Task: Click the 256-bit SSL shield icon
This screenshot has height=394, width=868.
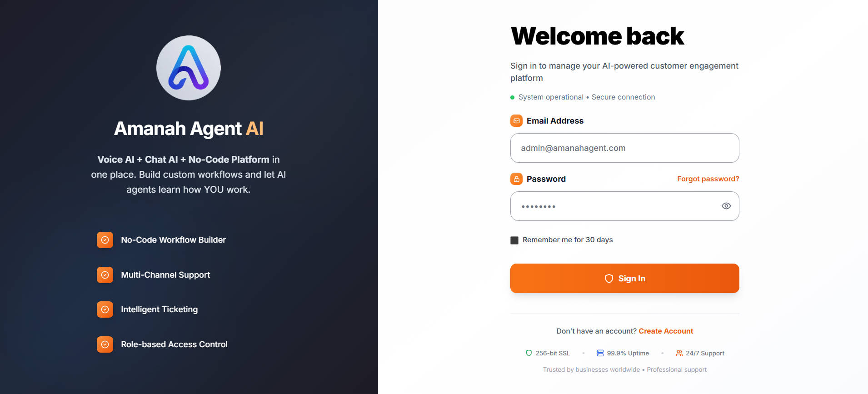Action: (529, 353)
